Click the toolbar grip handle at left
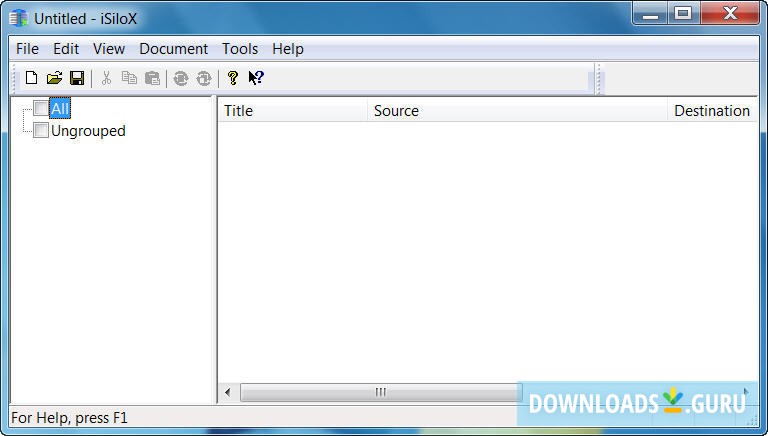 point(15,78)
